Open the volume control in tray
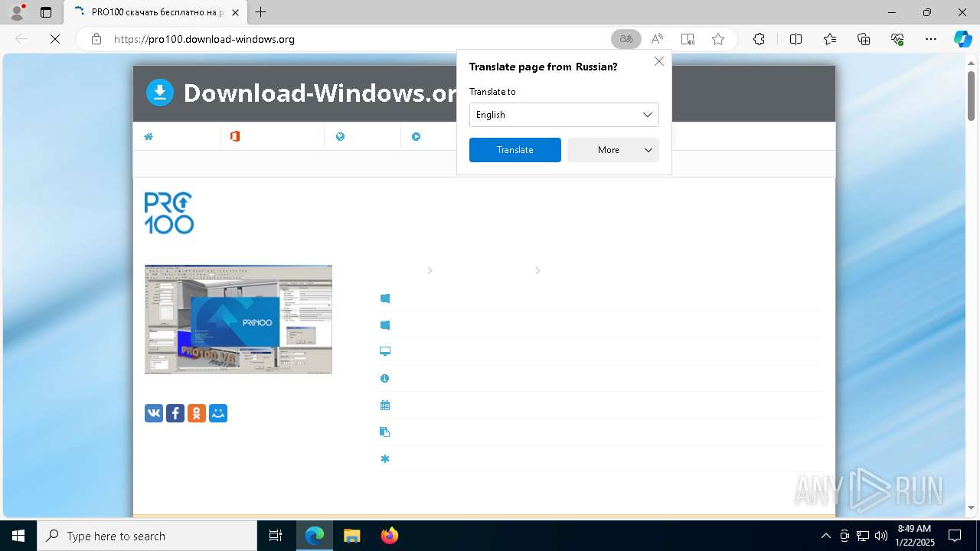 click(880, 536)
